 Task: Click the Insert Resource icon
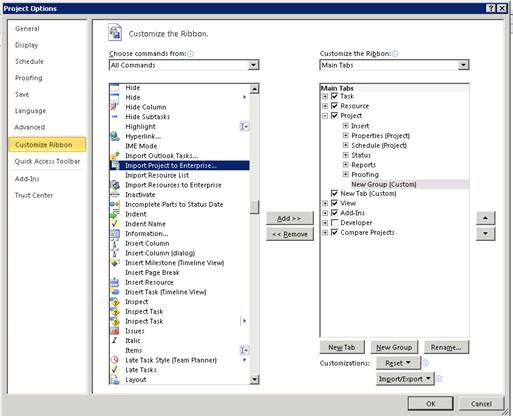pyautogui.click(x=115, y=282)
